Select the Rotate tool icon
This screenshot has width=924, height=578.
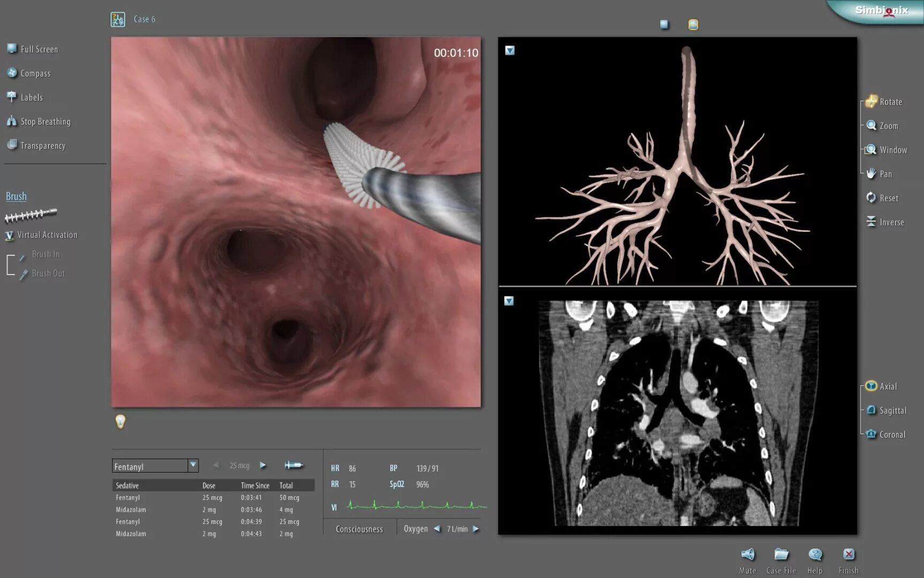point(871,101)
